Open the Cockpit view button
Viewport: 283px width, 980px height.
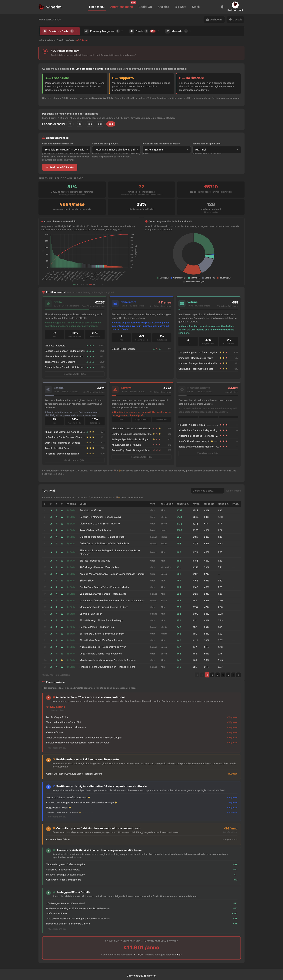tap(235, 19)
